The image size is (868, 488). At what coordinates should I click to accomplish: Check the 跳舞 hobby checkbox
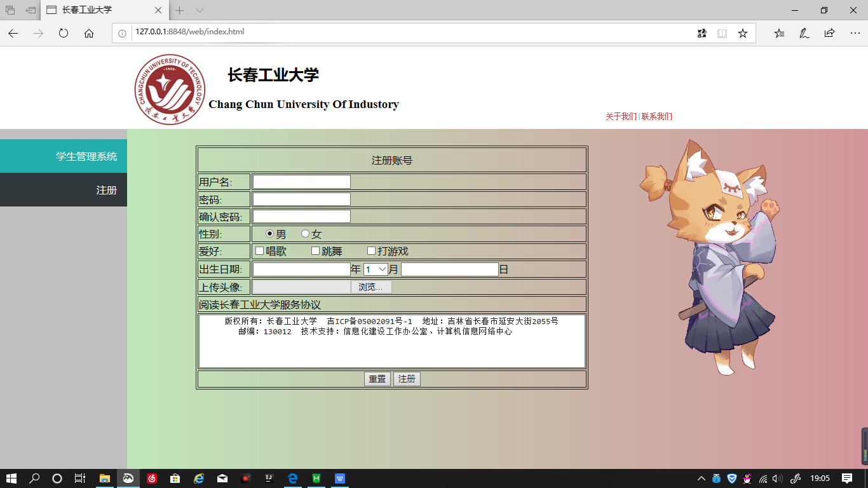click(x=315, y=251)
